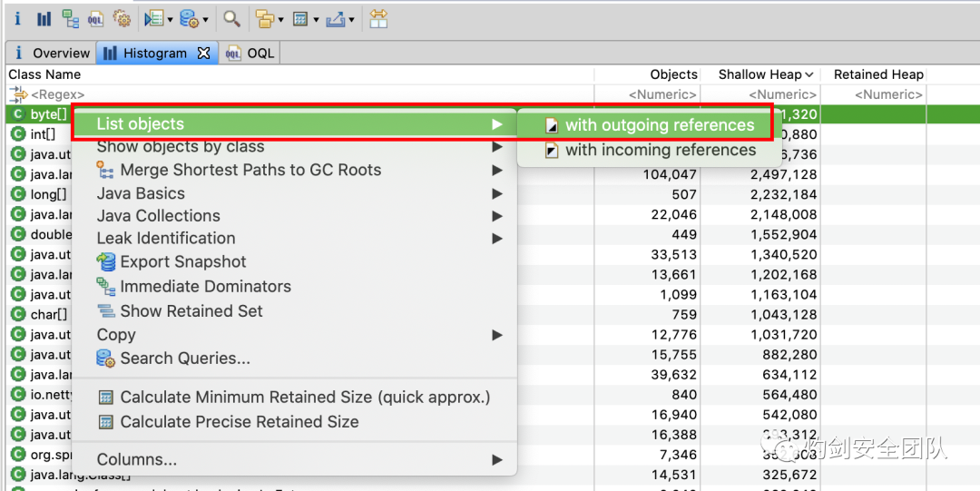Open the OQL query toolbar icon
The width and height of the screenshot is (980, 491).
[x=95, y=19]
